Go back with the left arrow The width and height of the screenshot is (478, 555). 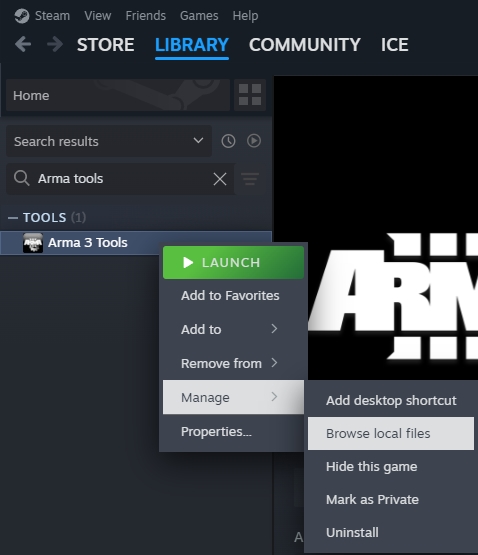pyautogui.click(x=23, y=45)
